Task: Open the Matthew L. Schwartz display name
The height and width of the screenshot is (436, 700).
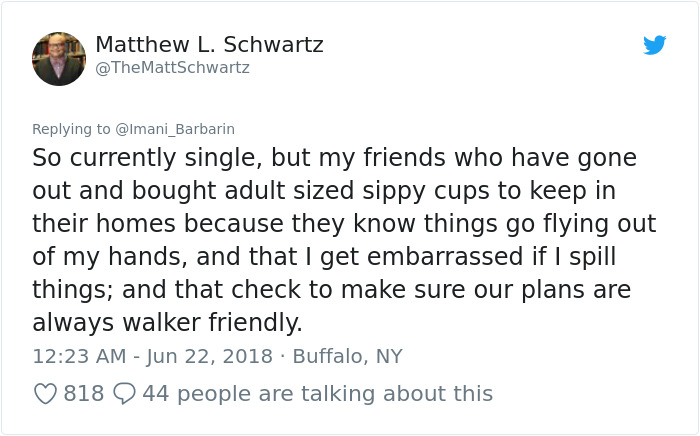Action: pyautogui.click(x=209, y=45)
